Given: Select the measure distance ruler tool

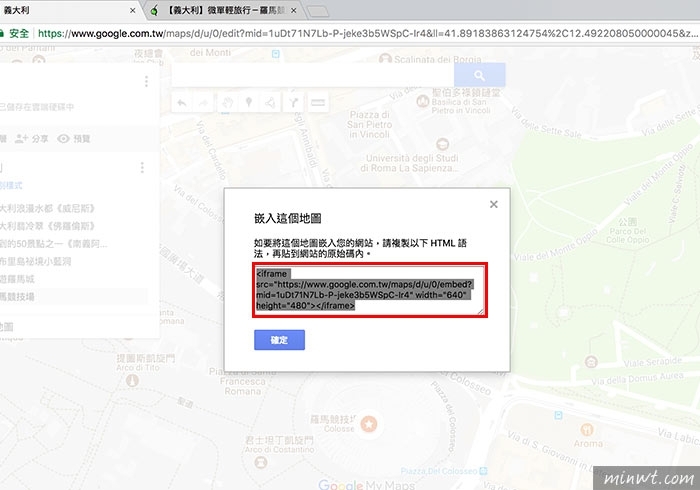Looking at the screenshot, I should pos(318,103).
